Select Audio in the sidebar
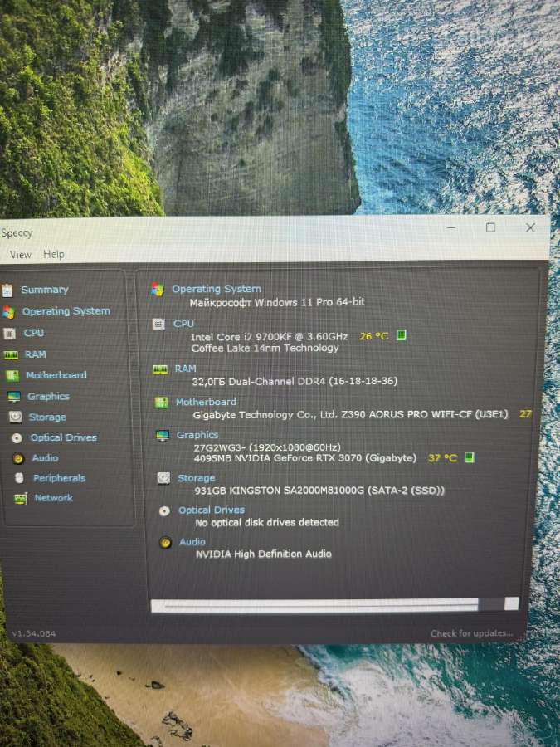This screenshot has width=560, height=747. pos(45,458)
